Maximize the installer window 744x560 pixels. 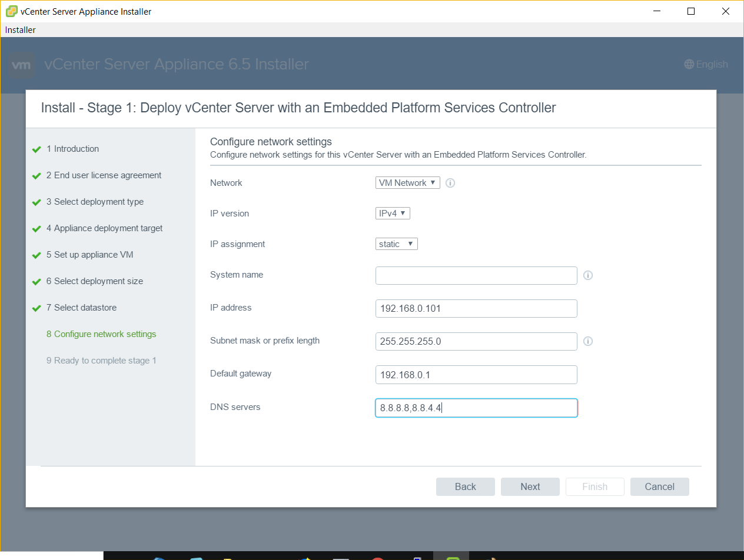[691, 11]
